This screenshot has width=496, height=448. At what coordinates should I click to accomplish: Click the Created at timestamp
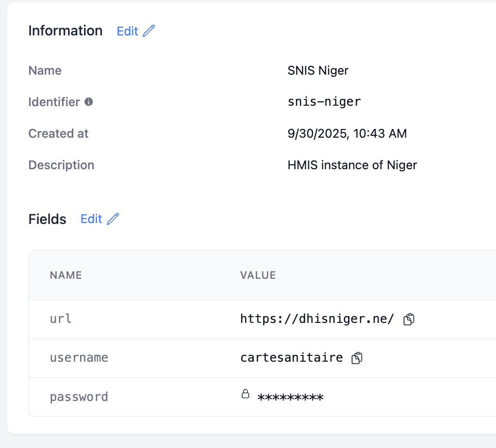pyautogui.click(x=347, y=133)
